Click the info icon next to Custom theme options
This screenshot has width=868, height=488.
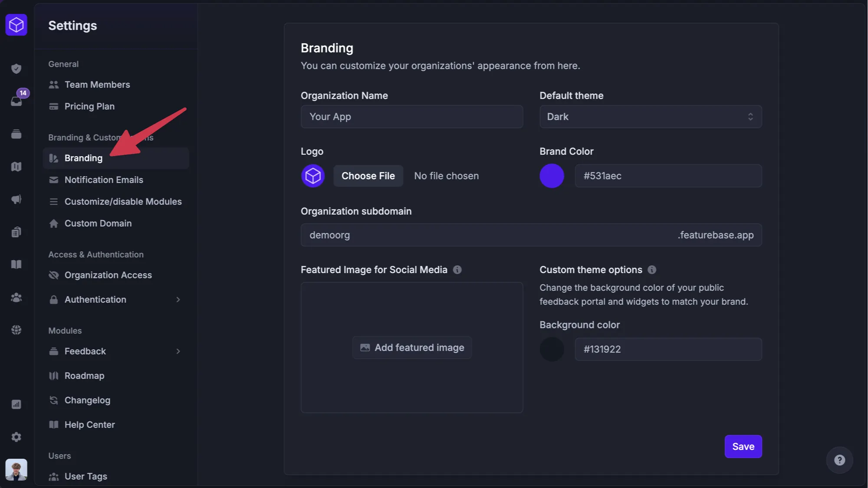point(652,270)
